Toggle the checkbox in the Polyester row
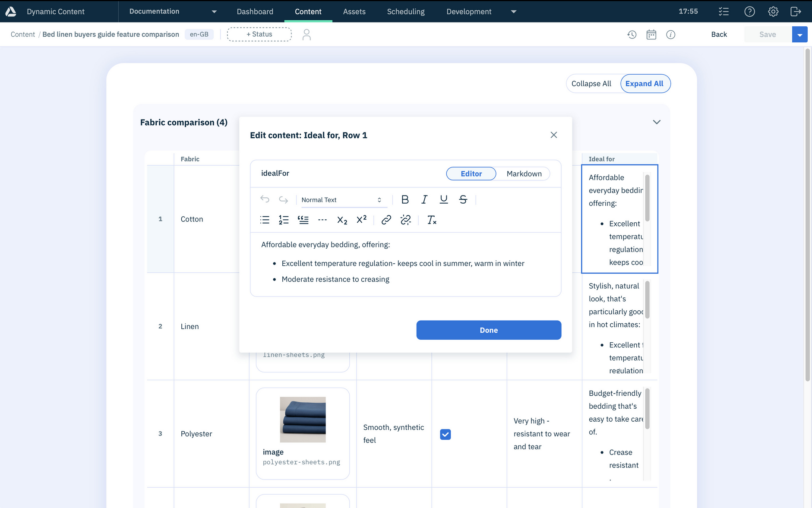This screenshot has height=508, width=812. 445,434
